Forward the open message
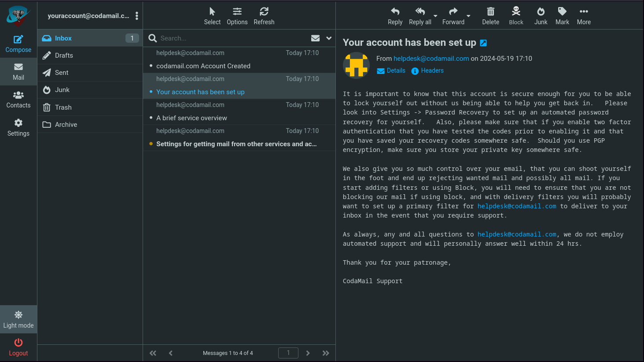 pyautogui.click(x=453, y=16)
